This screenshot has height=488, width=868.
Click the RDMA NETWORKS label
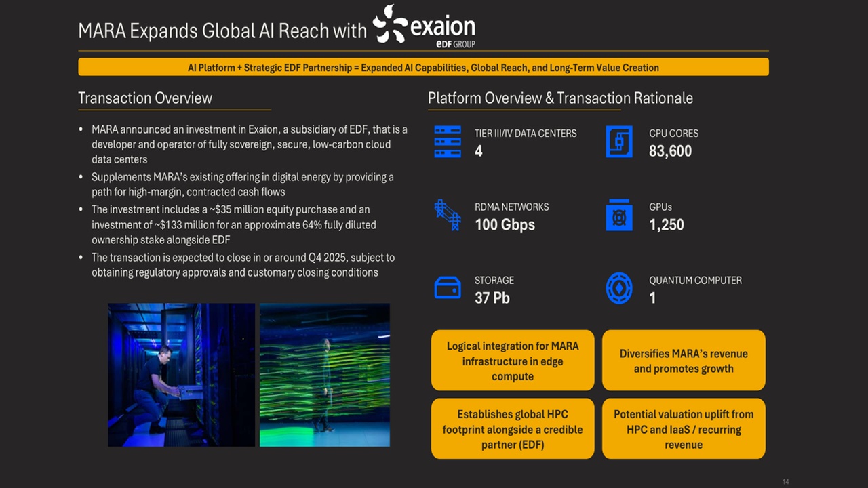click(x=512, y=207)
